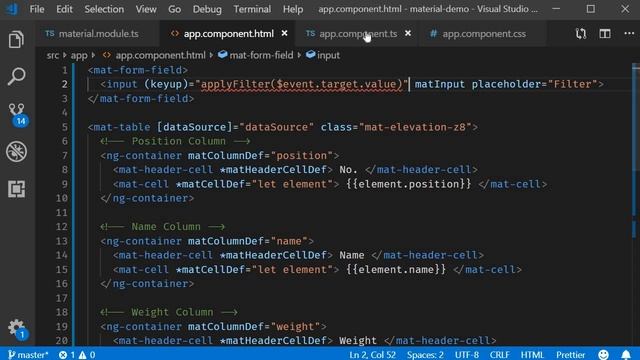Switch to app.component.css tab
640x360 pixels.
[x=484, y=34]
